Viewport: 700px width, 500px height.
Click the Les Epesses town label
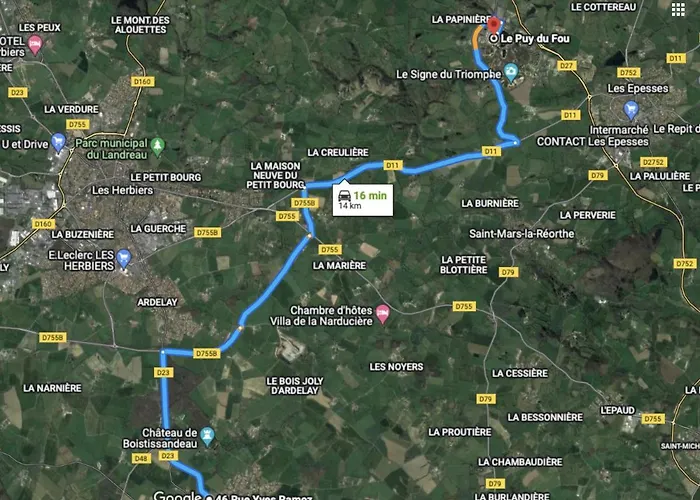coord(638,88)
